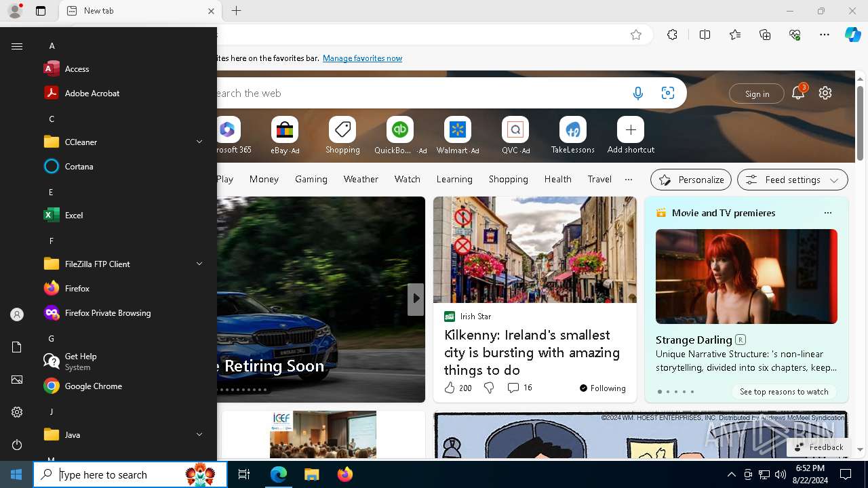
Task: Select the Watch feed tab
Action: (408, 179)
